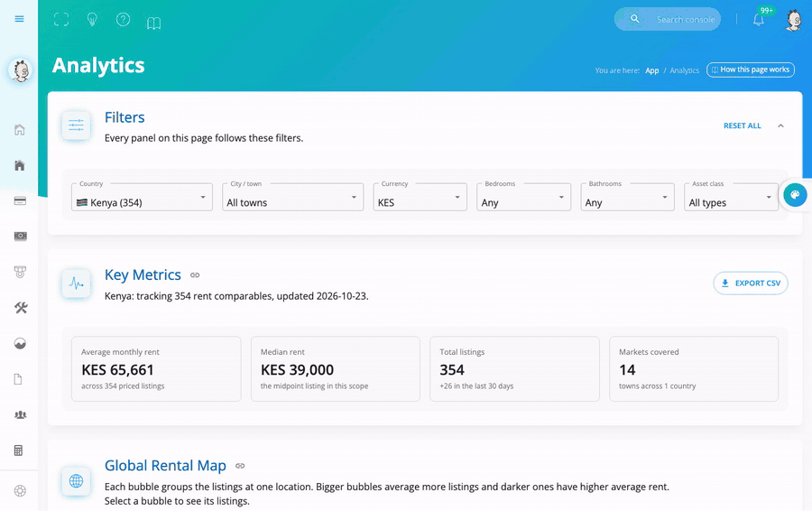Screen dimensions: 812x511
Task: Open the document file icon in the sidebar
Action: click(18, 379)
